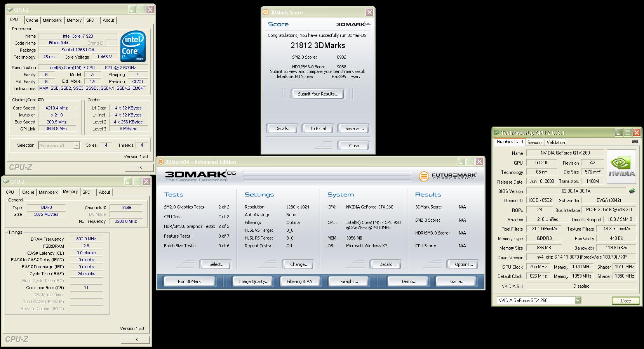Open SPD tab in bottom CPU-Z window

tap(86, 192)
